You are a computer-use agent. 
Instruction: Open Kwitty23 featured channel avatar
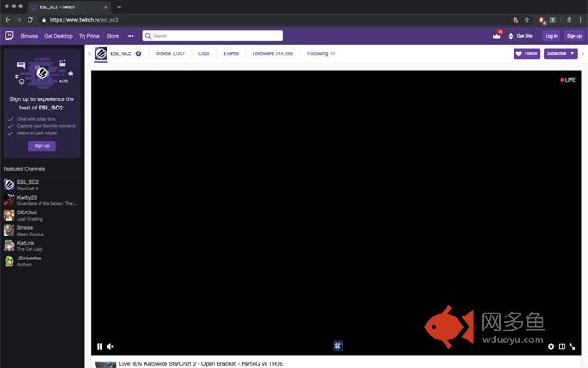pos(9,199)
